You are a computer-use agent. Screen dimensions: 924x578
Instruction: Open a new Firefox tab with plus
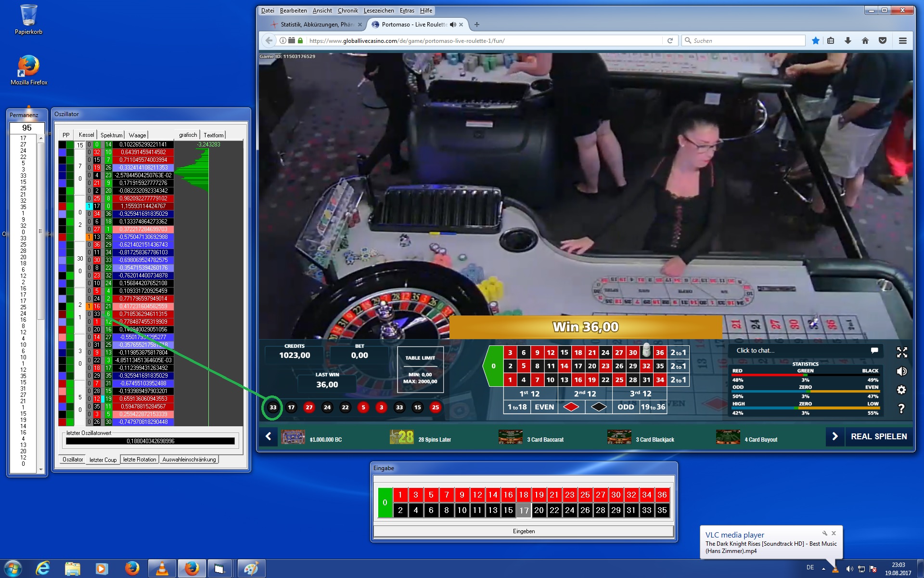477,25
